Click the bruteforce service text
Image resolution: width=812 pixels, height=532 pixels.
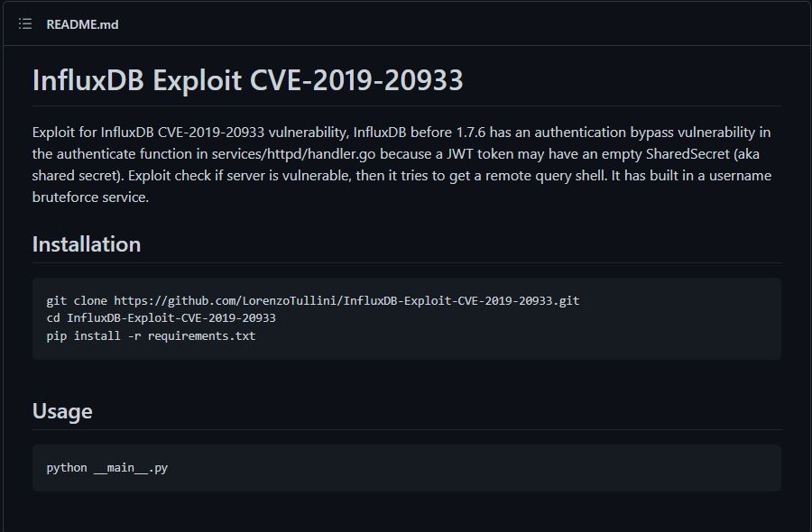click(90, 197)
